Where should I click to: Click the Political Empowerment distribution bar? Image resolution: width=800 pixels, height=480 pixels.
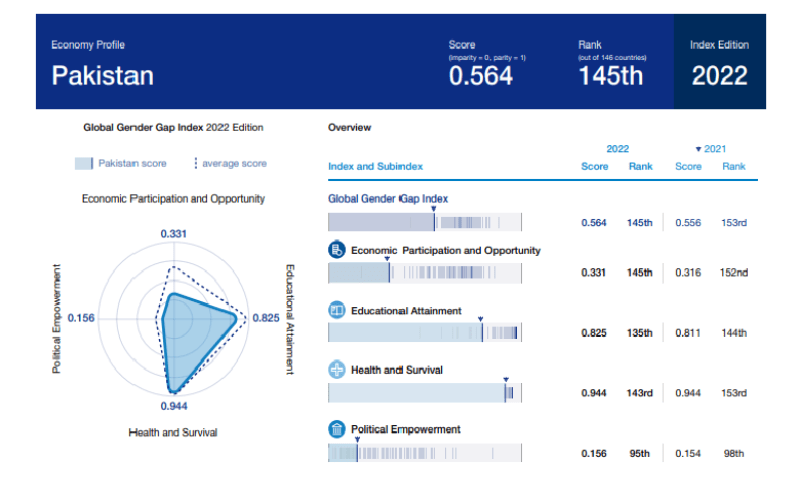(424, 452)
